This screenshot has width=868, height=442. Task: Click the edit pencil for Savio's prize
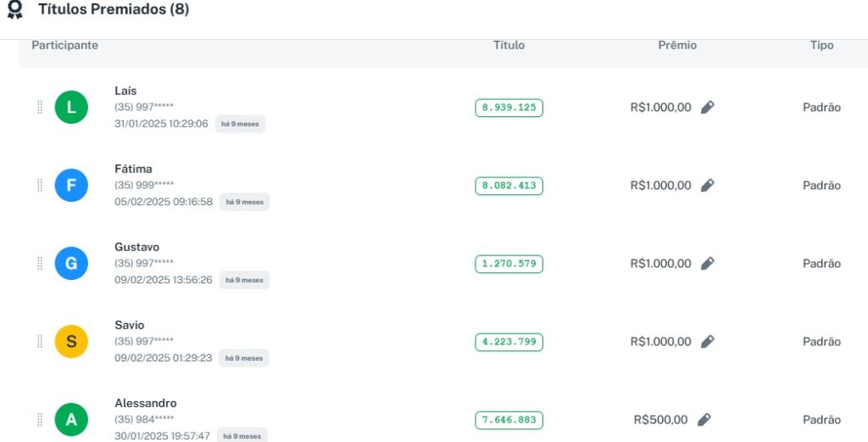(x=708, y=342)
